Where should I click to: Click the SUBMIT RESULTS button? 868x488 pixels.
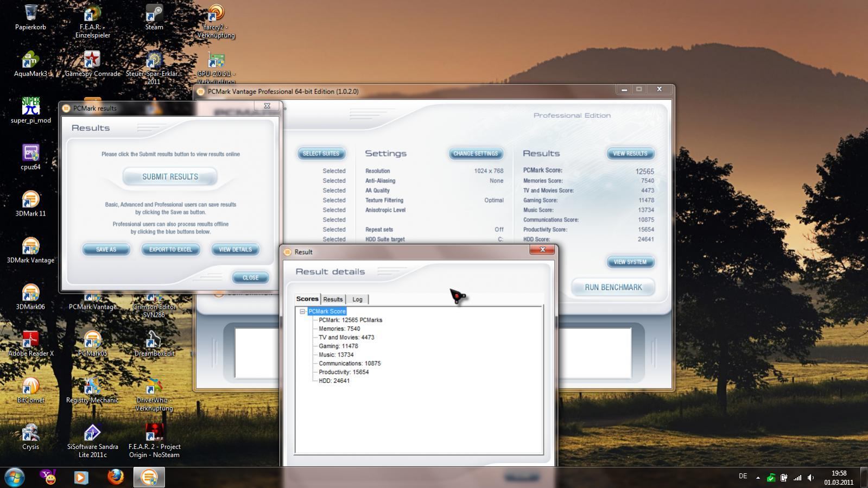tap(170, 177)
